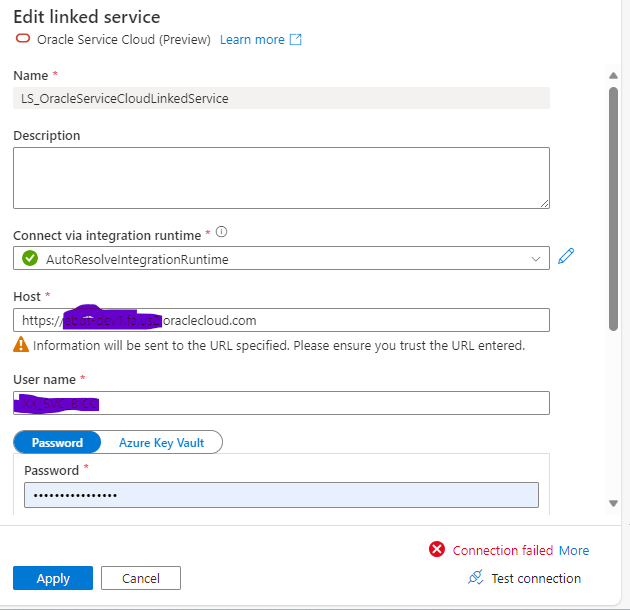Click the green check status icon
The image size is (630, 610).
click(x=30, y=258)
